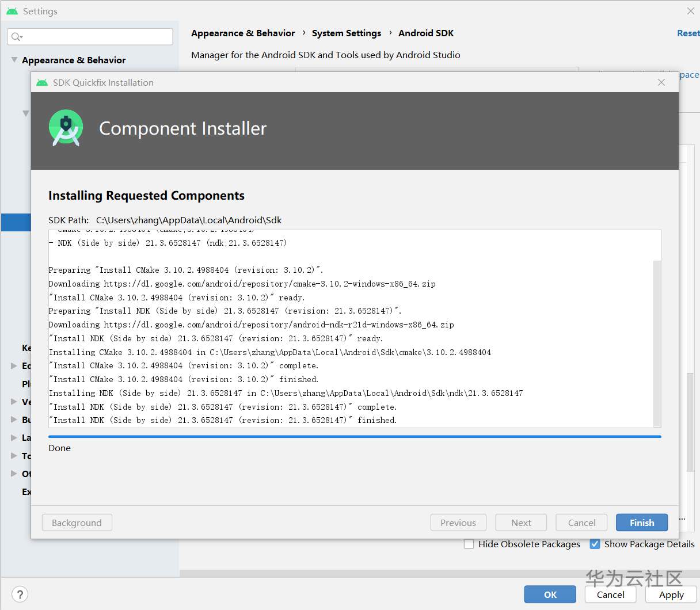Click the SDK Path value text

189,220
